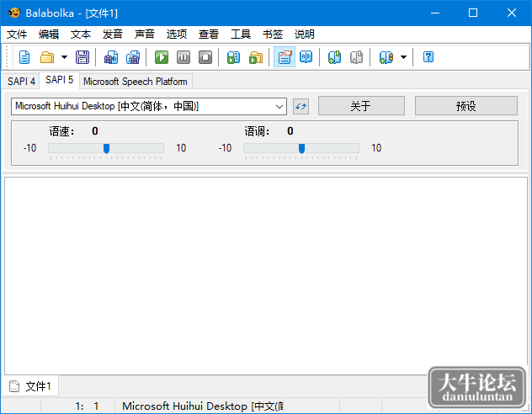Viewport: 532px width, 414px height.
Task: Click the cursor position 1: 1 in status bar
Action: coord(87,406)
